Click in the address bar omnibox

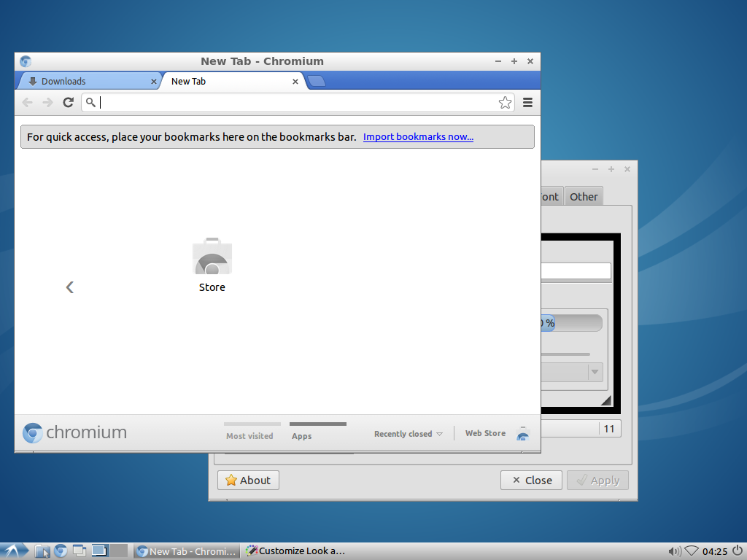pyautogui.click(x=298, y=102)
